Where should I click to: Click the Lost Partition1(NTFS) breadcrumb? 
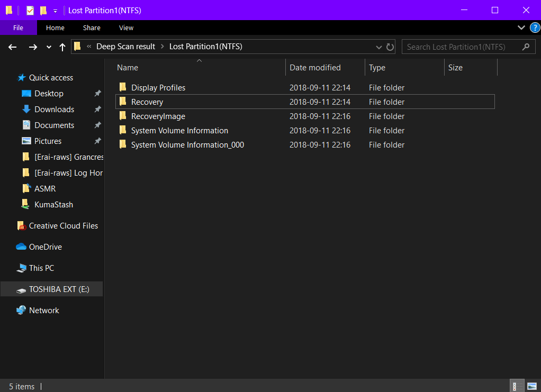point(205,47)
